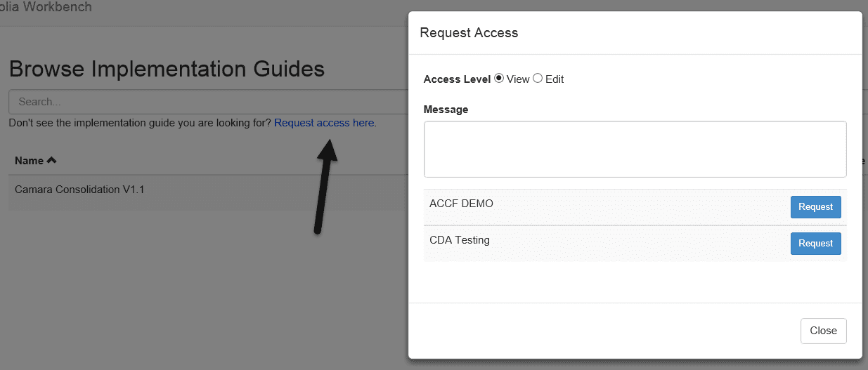
Task: Select the View access level radio button
Action: pyautogui.click(x=499, y=79)
